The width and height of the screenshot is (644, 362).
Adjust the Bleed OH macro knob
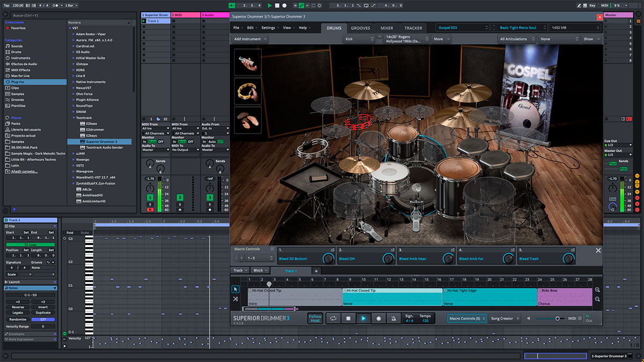pos(387,258)
